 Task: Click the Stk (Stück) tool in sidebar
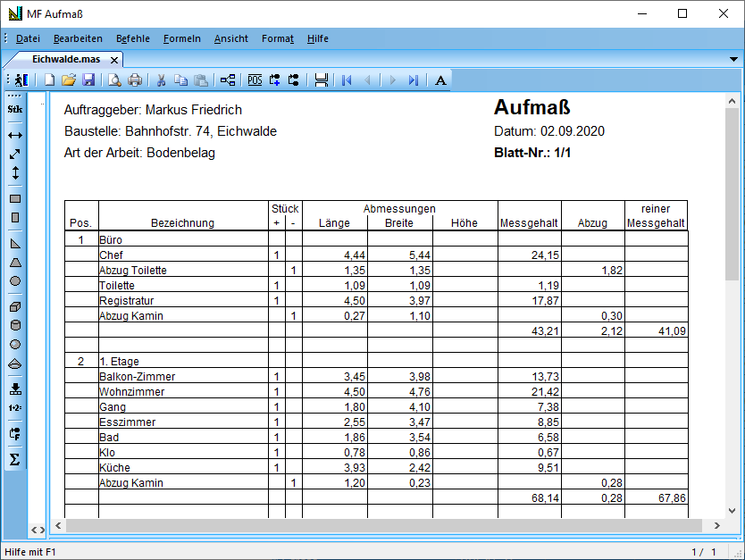[x=15, y=109]
